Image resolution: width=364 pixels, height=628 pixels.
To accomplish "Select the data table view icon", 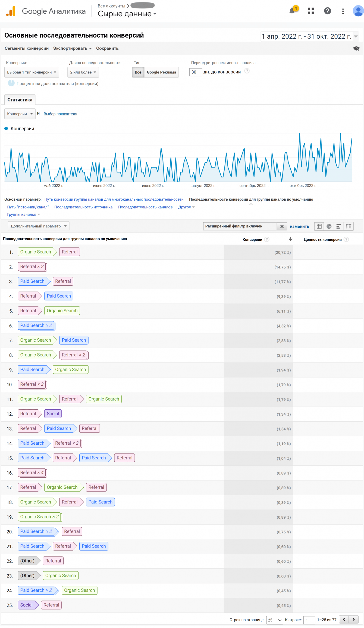I will [319, 226].
